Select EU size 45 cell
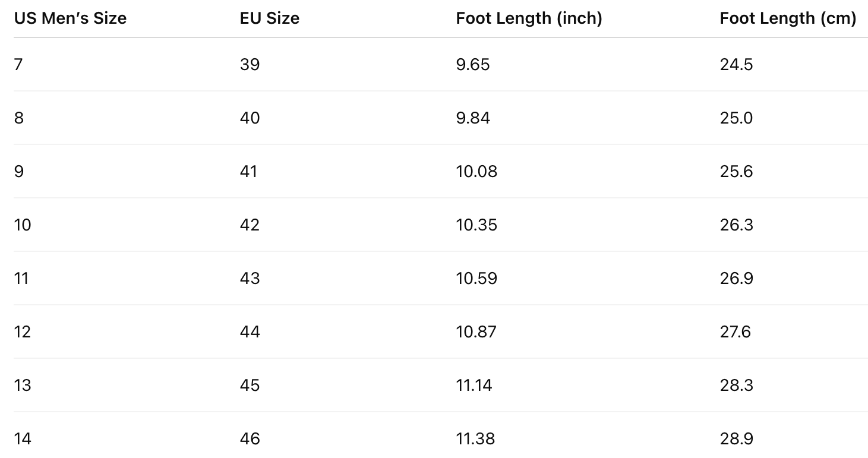 [x=250, y=385]
